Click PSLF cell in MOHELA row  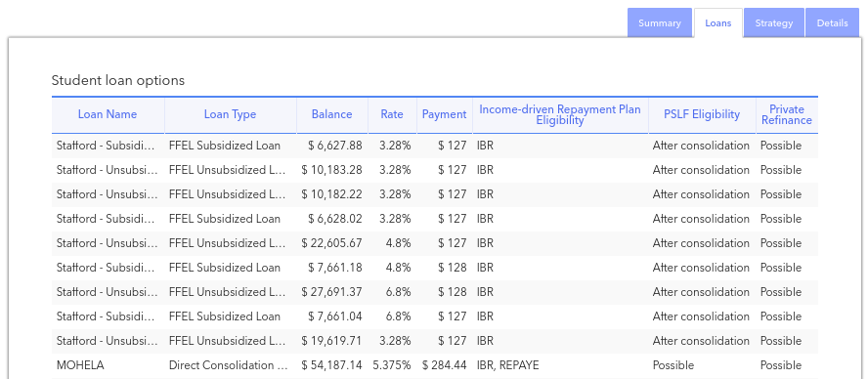point(673,365)
